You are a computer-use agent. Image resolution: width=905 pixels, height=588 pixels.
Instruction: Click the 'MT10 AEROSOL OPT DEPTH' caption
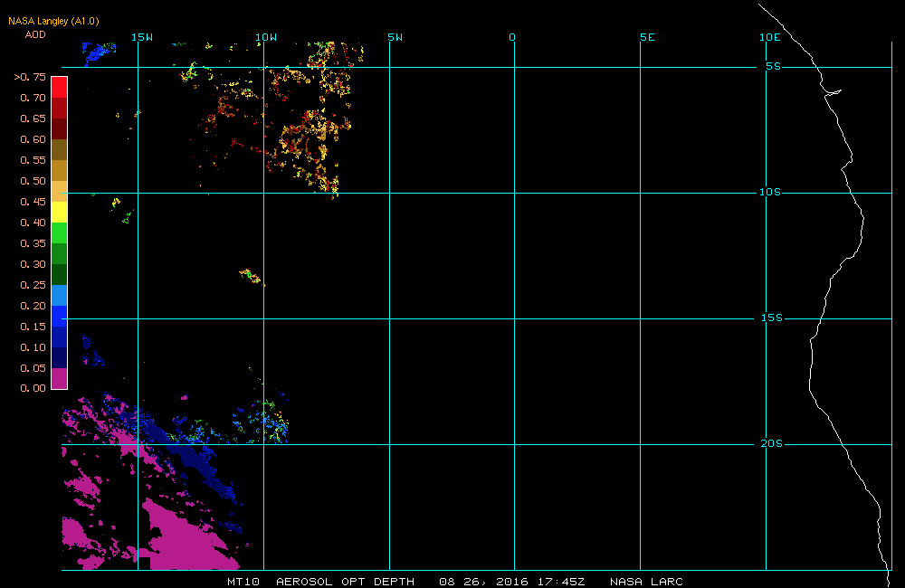(320, 582)
